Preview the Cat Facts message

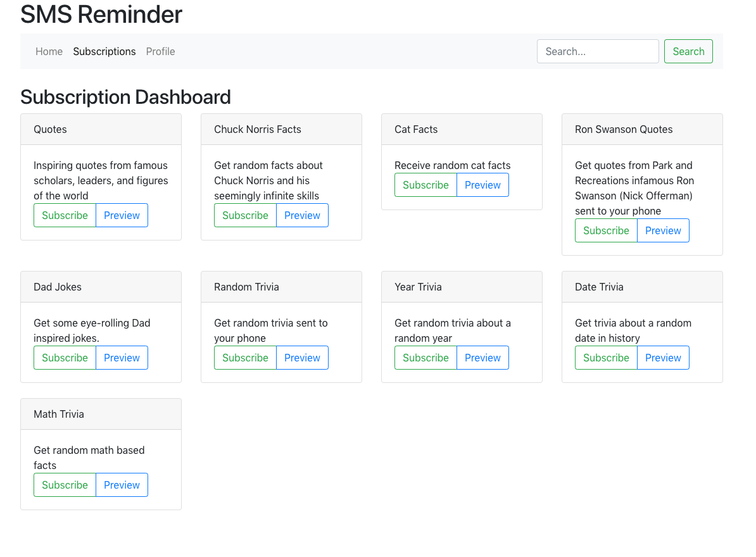coord(482,185)
